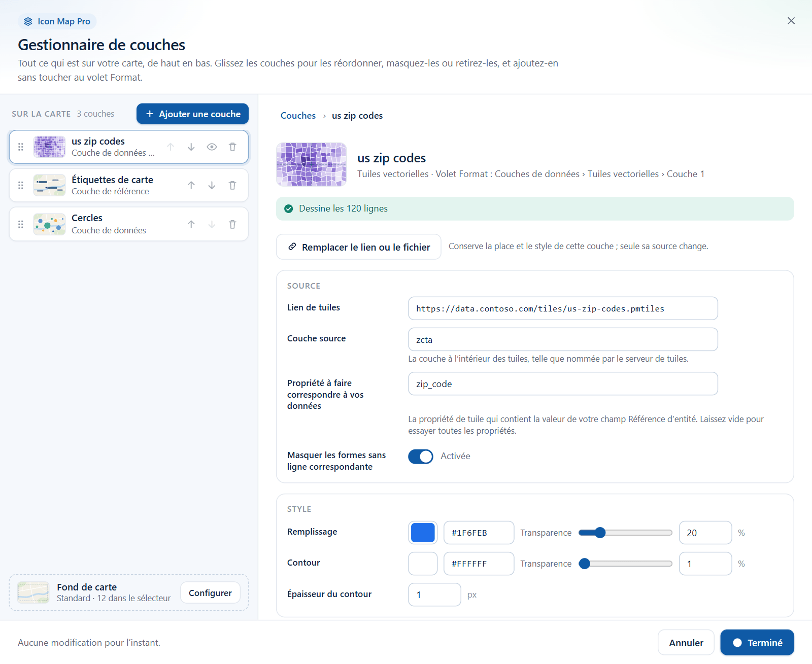
Task: Hide the us zip codes layer
Action: (212, 147)
